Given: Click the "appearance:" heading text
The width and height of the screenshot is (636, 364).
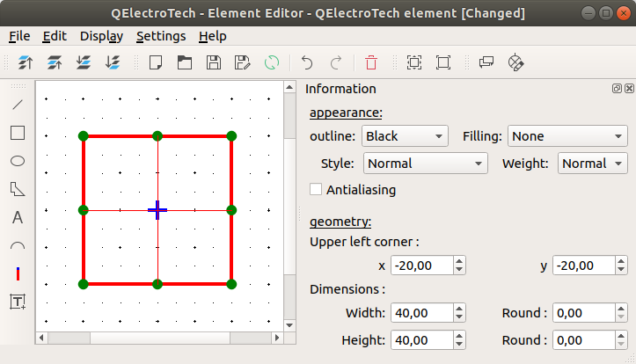Looking at the screenshot, I should point(346,113).
